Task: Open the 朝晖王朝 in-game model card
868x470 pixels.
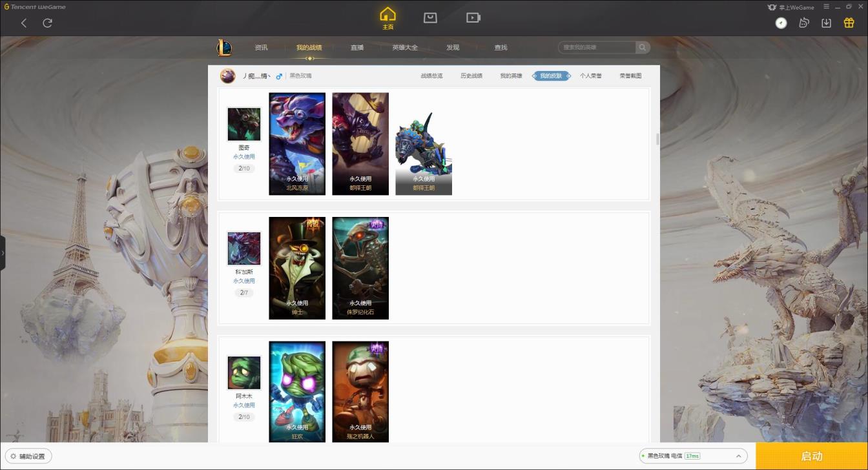Action: [x=424, y=144]
